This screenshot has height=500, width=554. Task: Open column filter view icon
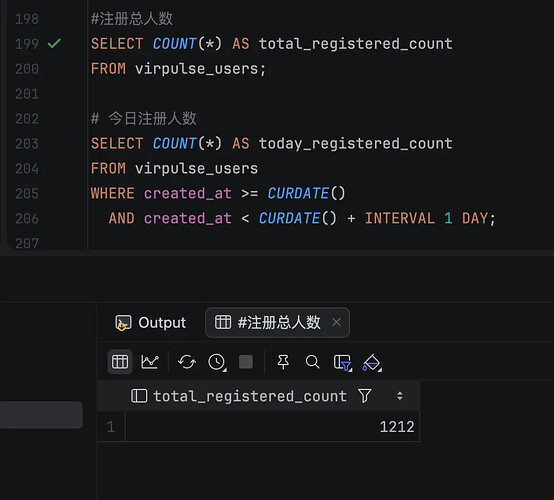click(x=343, y=363)
